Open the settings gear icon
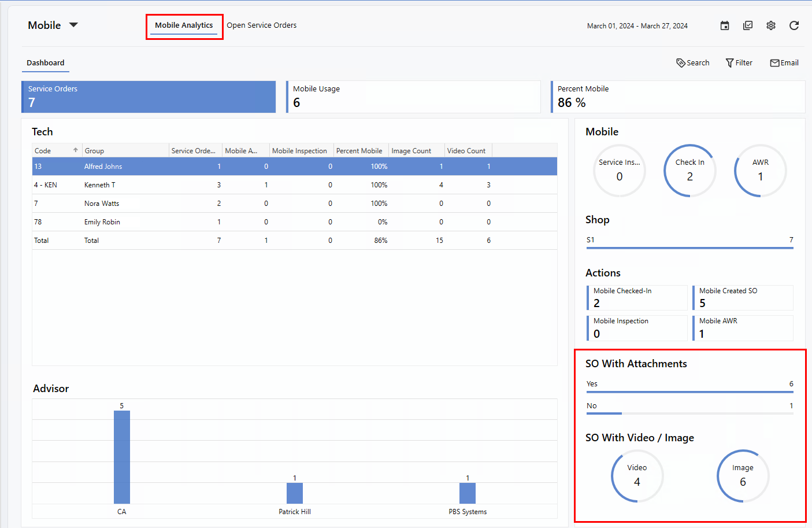This screenshot has width=812, height=528. tap(771, 25)
